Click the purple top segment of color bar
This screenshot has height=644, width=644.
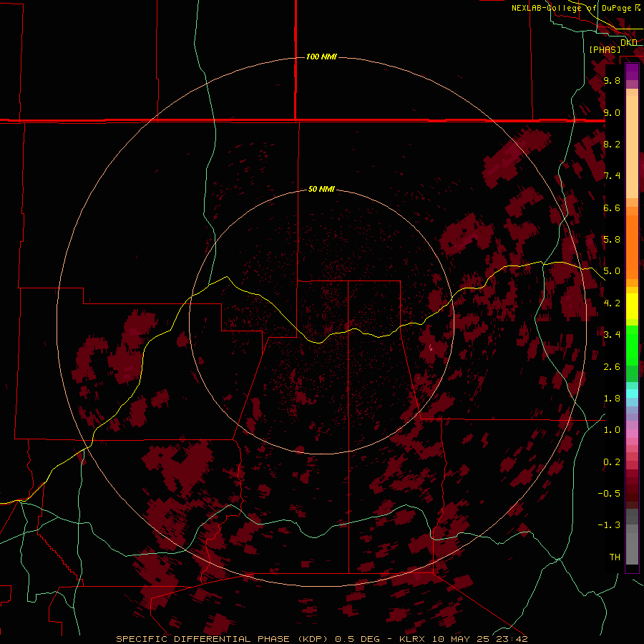point(632,72)
